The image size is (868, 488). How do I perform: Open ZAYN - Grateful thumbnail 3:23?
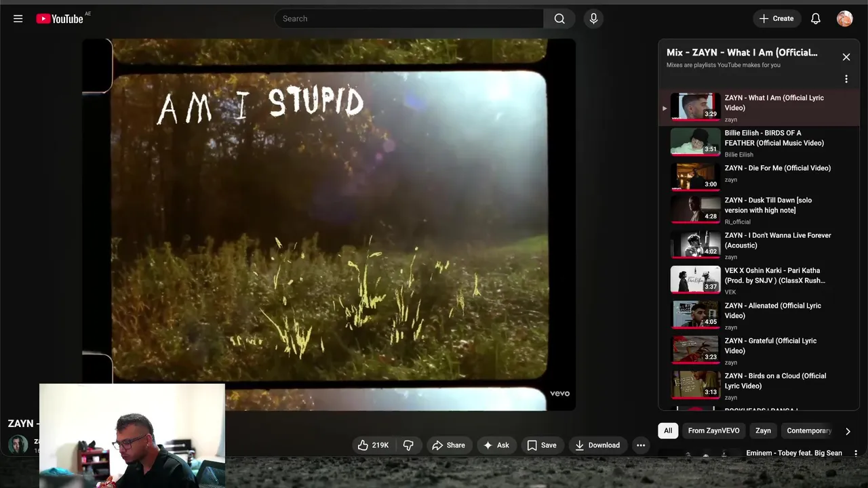[695, 350]
